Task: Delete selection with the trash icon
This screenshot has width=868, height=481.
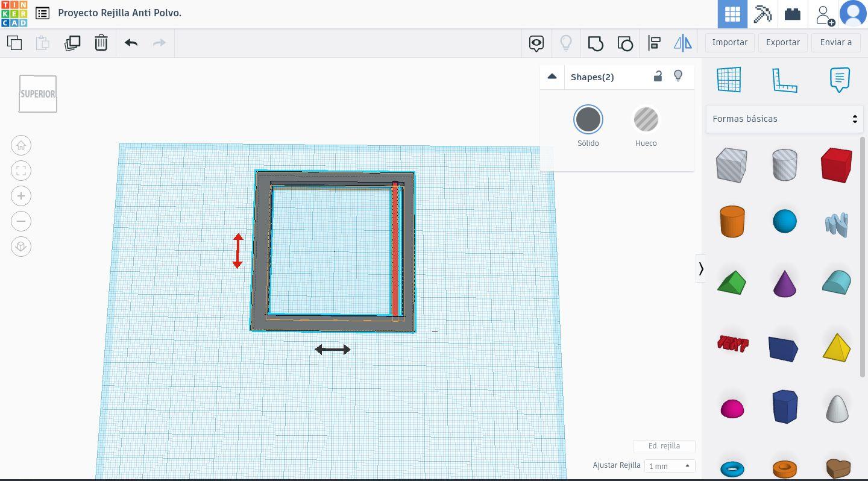Action: [x=101, y=43]
